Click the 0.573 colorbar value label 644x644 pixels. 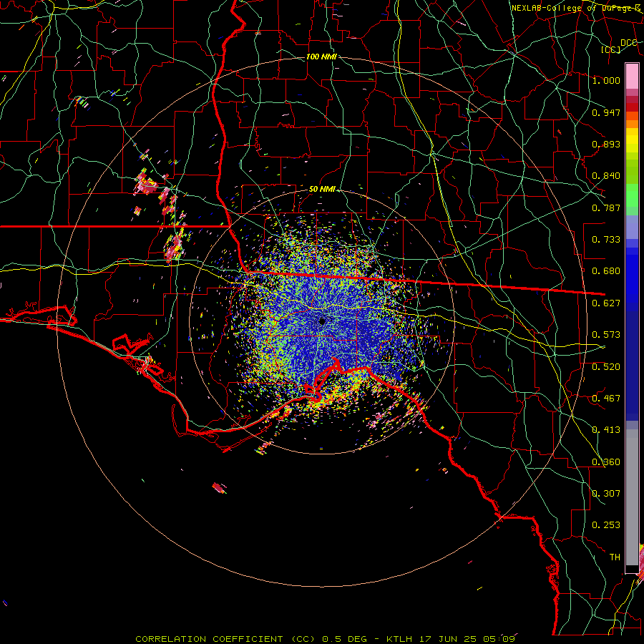coord(606,335)
